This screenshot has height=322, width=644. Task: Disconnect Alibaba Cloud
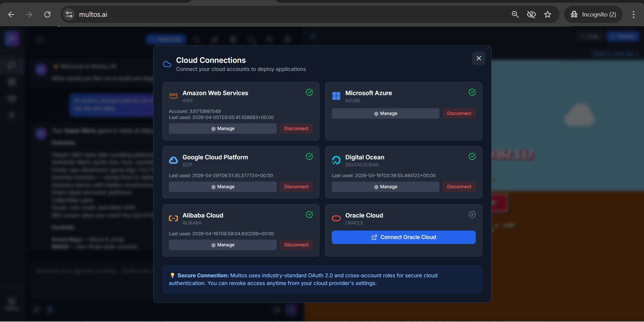pos(296,245)
